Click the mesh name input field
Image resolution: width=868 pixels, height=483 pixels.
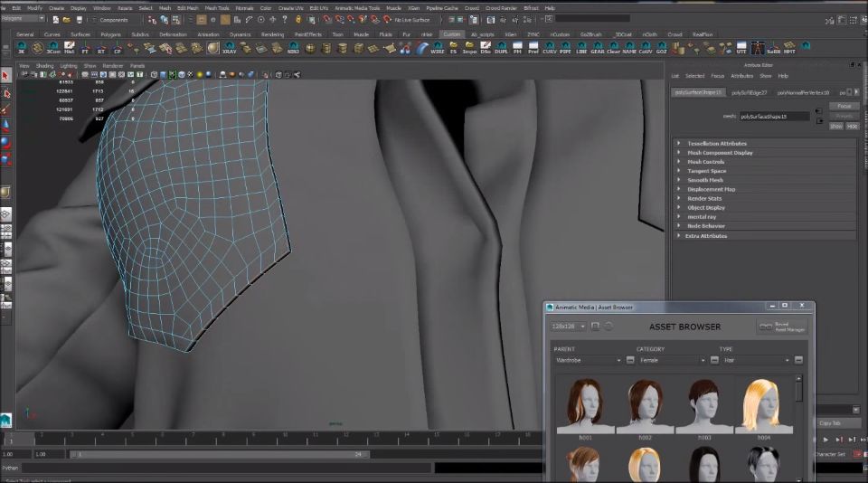(x=774, y=117)
